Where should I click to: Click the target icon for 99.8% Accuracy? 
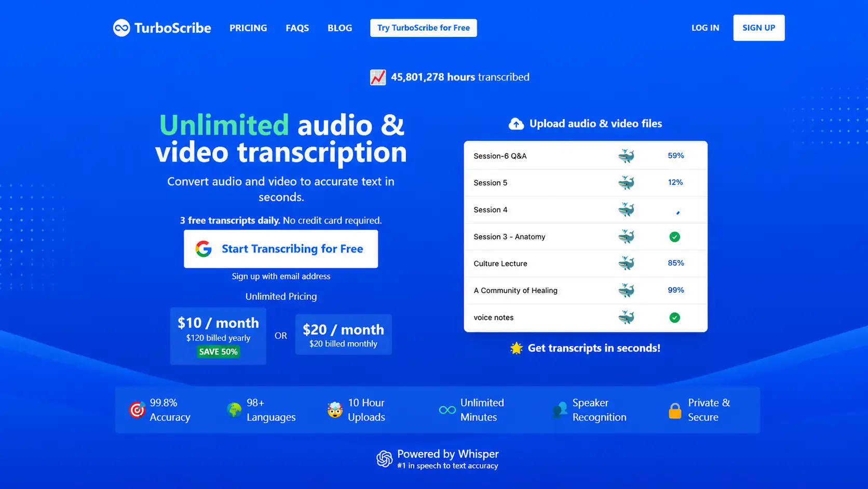[137, 410]
